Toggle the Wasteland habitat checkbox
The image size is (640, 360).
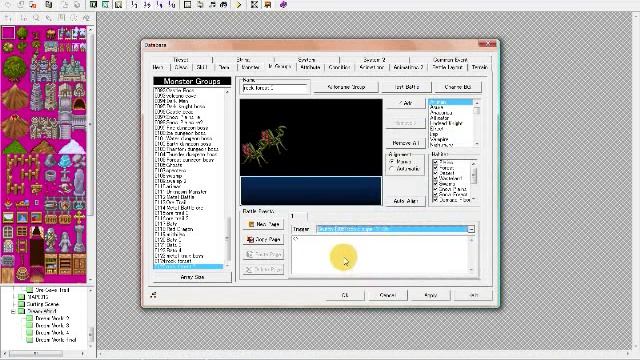coord(436,178)
